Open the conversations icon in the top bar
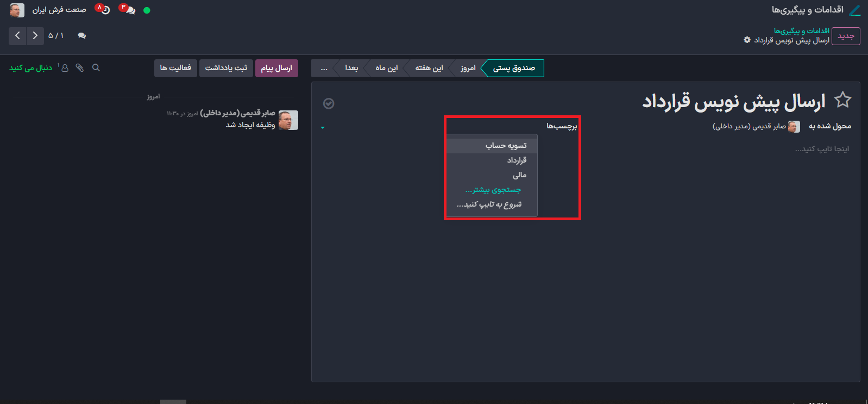Image resolution: width=868 pixels, height=404 pixels. click(x=129, y=10)
